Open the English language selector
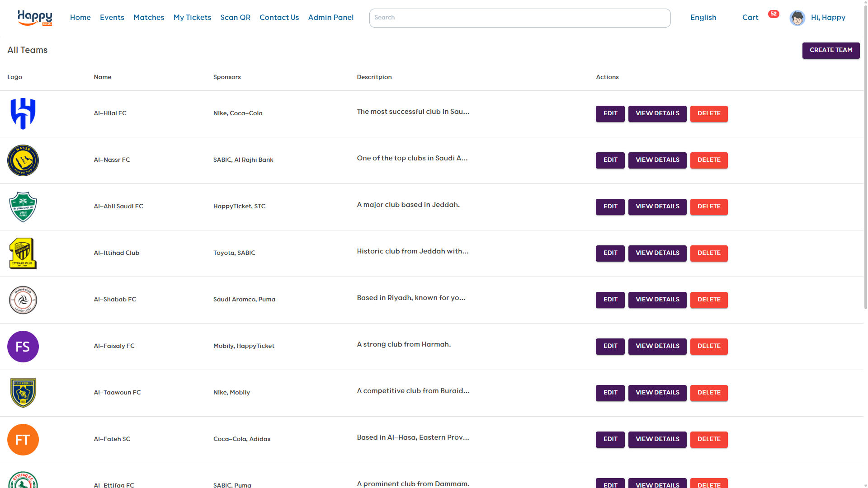Screen dimensions: 868x488 703,18
